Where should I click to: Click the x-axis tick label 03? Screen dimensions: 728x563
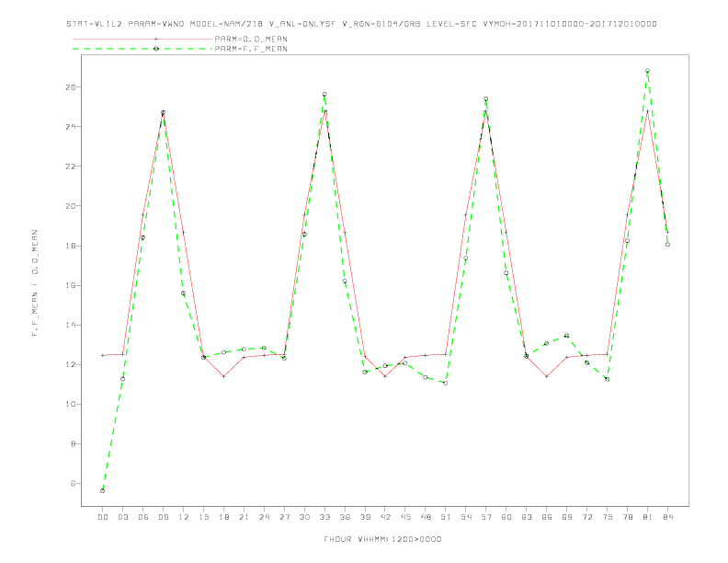(x=122, y=517)
